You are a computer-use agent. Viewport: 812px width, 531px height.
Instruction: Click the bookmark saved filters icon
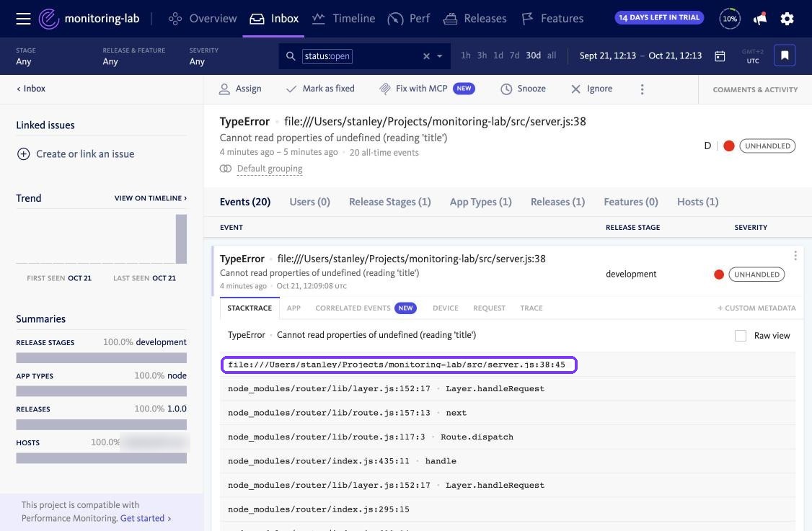pos(784,55)
